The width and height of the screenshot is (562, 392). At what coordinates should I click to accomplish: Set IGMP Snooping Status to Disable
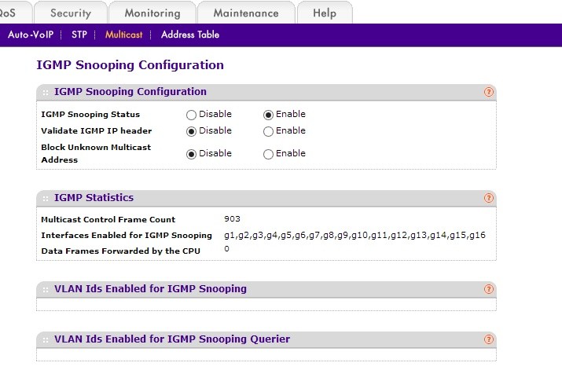pos(191,115)
